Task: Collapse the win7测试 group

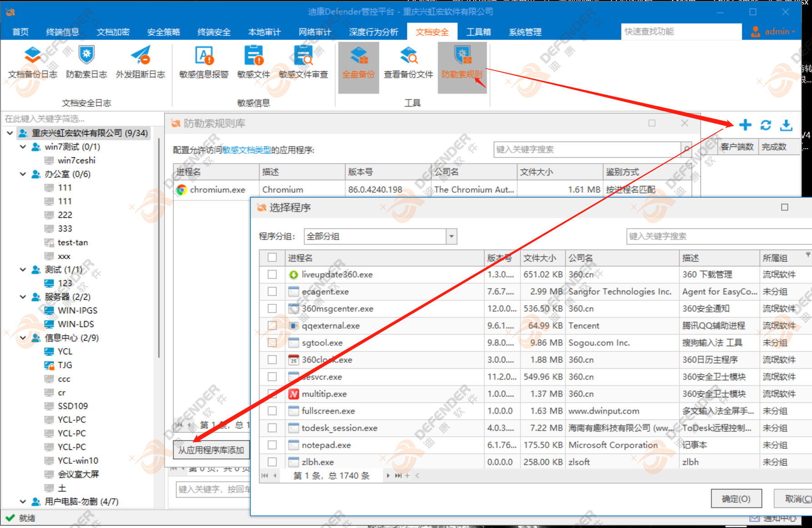Action: [23, 147]
